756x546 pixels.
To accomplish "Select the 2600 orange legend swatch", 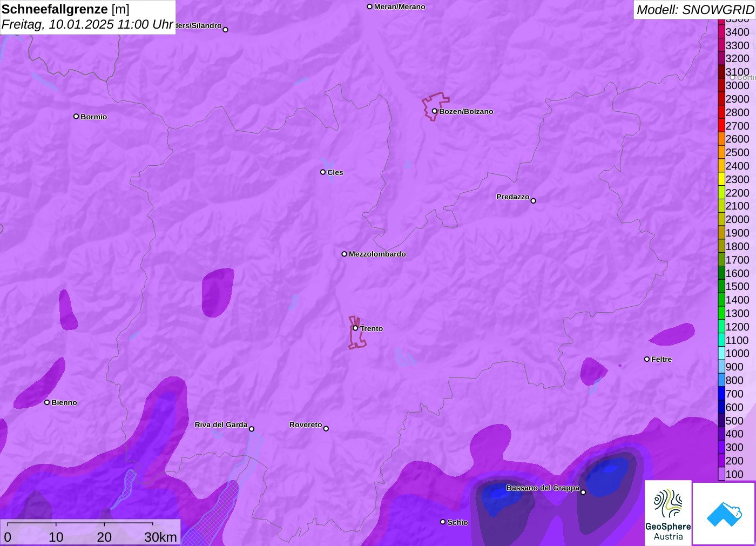I will click(721, 139).
